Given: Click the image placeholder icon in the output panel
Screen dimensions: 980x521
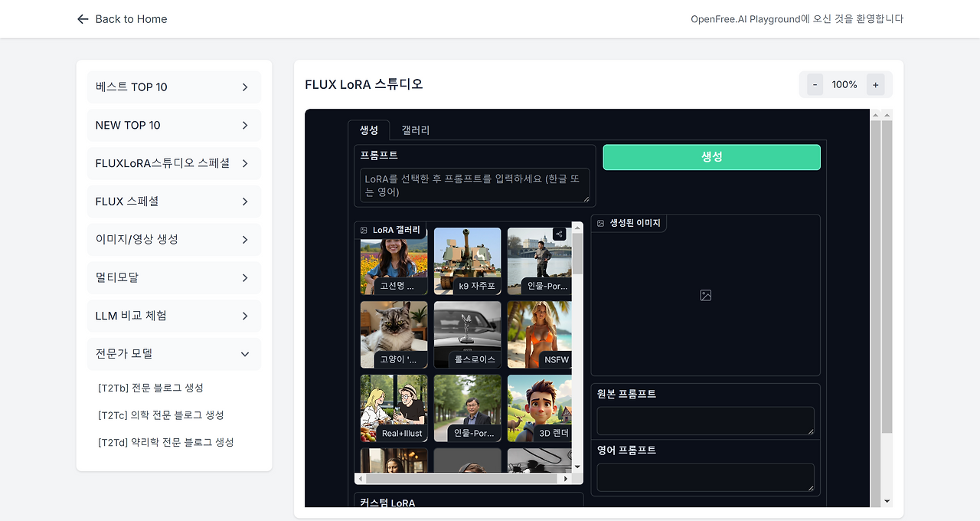Looking at the screenshot, I should coord(706,295).
